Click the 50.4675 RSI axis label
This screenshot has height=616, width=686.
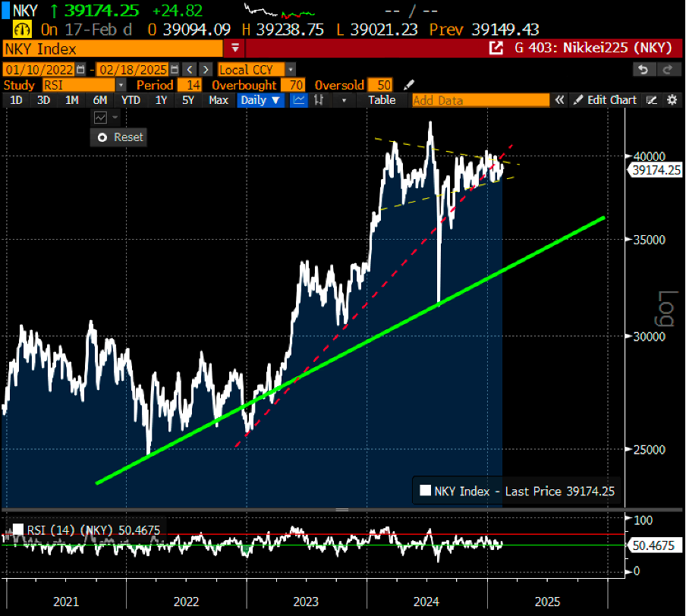click(x=653, y=546)
